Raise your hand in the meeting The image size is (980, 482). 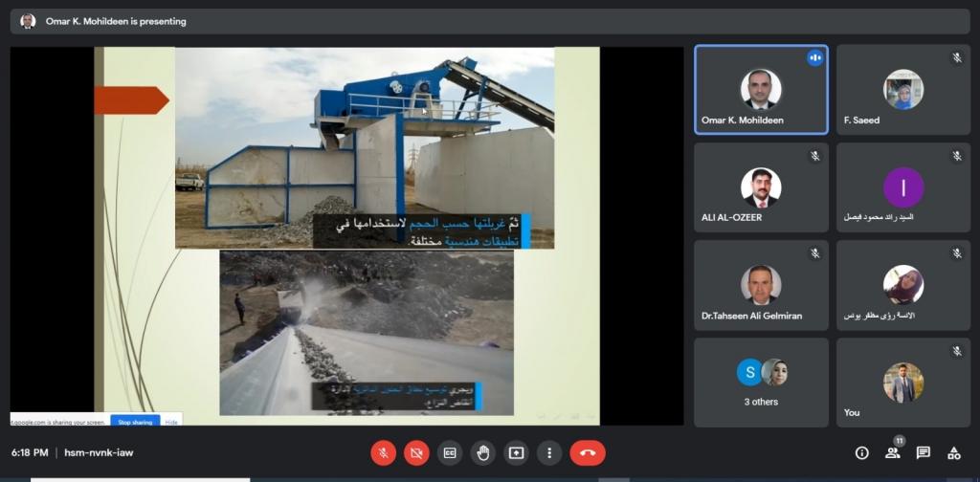click(x=483, y=452)
